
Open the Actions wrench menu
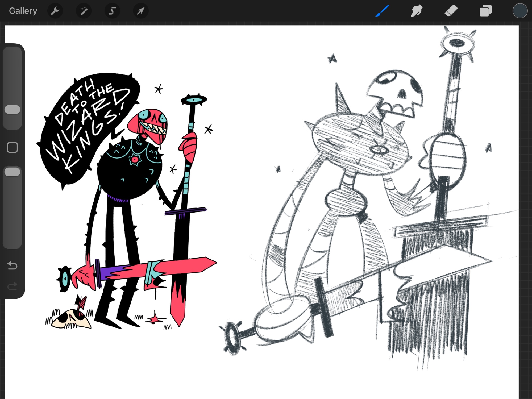coord(55,11)
